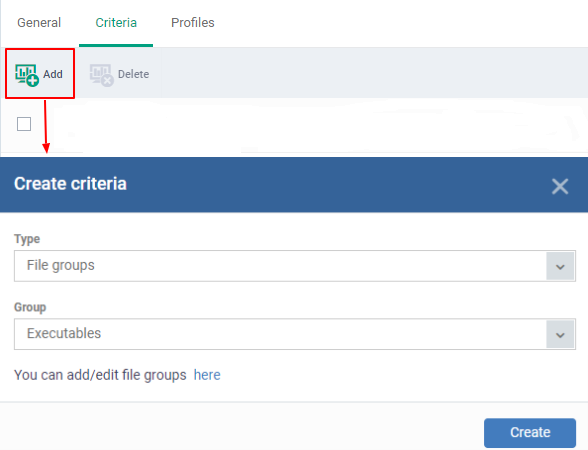
Task: Click the greyed Delete criteria monitor icon
Action: pyautogui.click(x=102, y=75)
